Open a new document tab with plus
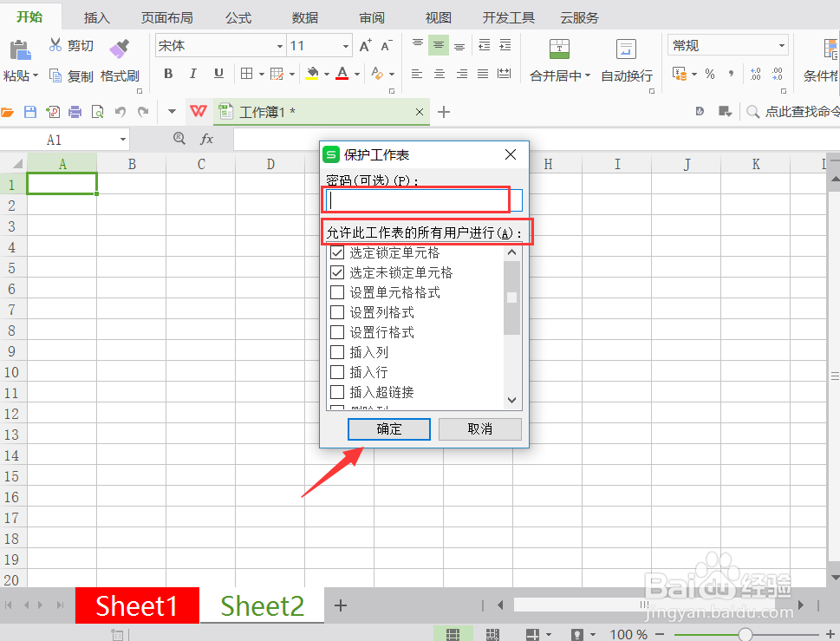 pyautogui.click(x=444, y=112)
